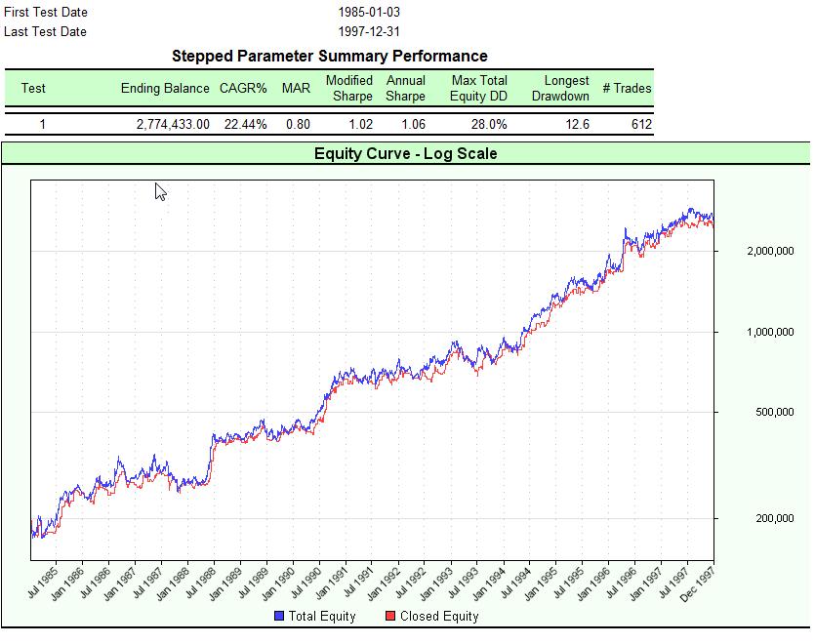The height and width of the screenshot is (644, 815).
Task: Click the blue Total Equity legend marker
Action: point(278,616)
